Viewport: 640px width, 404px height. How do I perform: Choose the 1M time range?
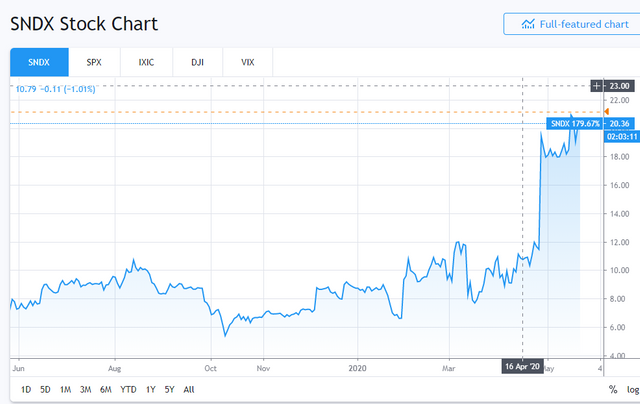[x=66, y=389]
